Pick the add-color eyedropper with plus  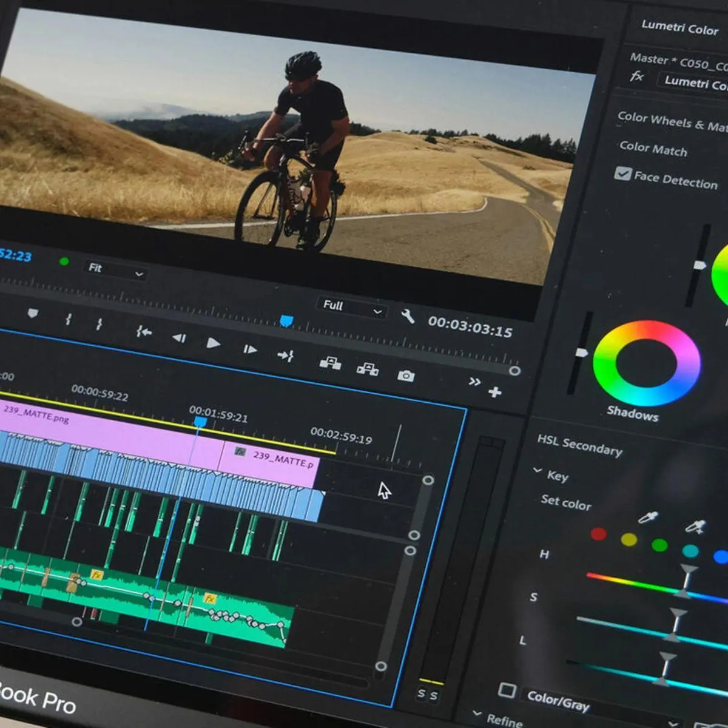(695, 525)
